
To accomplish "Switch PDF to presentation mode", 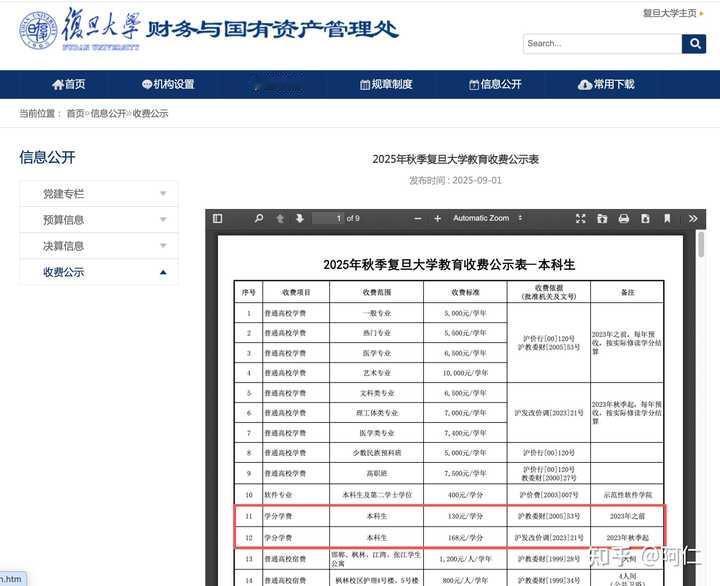I will click(580, 219).
